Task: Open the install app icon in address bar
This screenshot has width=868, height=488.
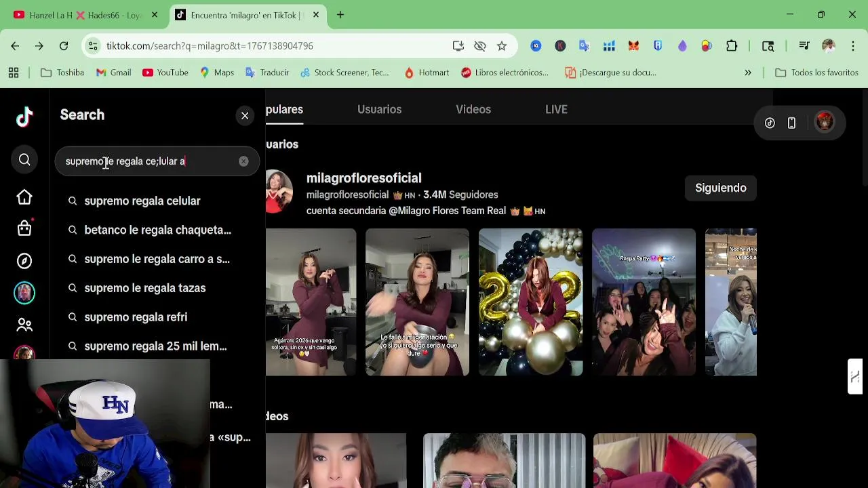Action: [x=458, y=46]
